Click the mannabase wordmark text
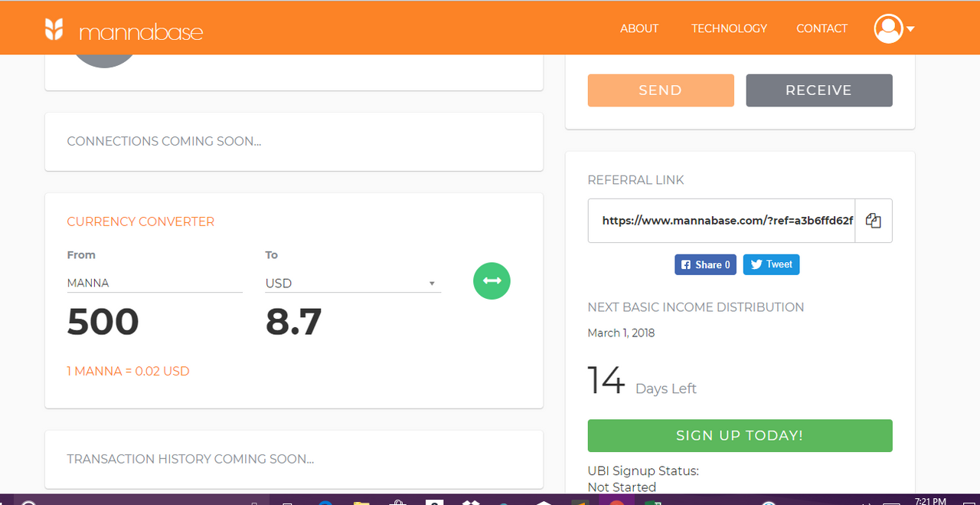Viewport: 980px width, 505px height. (x=141, y=32)
